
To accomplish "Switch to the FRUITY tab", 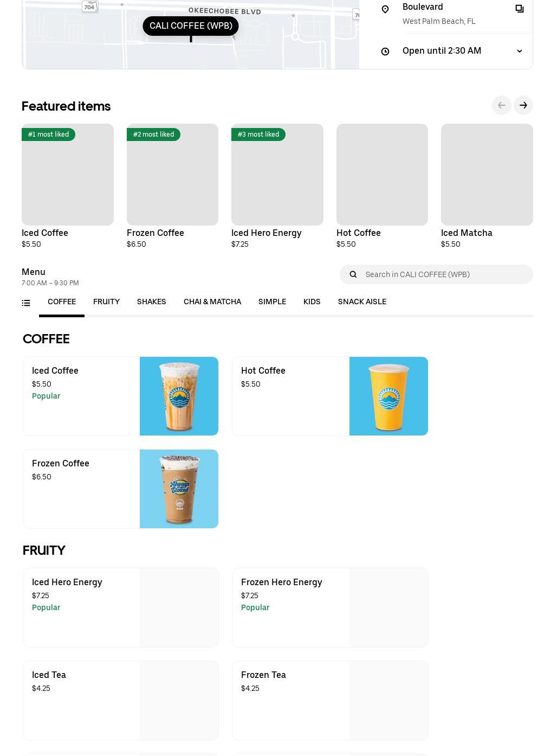I will coord(106,302).
